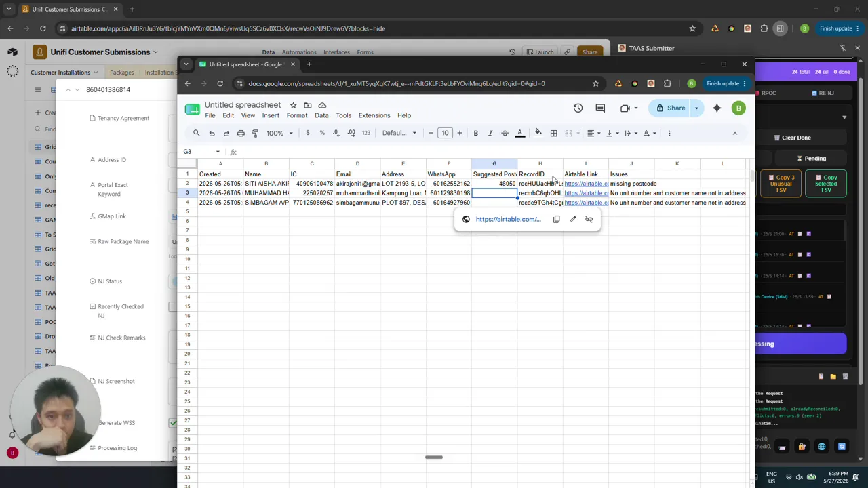Open the airtable.com link in popup
Viewport: 868px width, 488px height.
(x=508, y=220)
